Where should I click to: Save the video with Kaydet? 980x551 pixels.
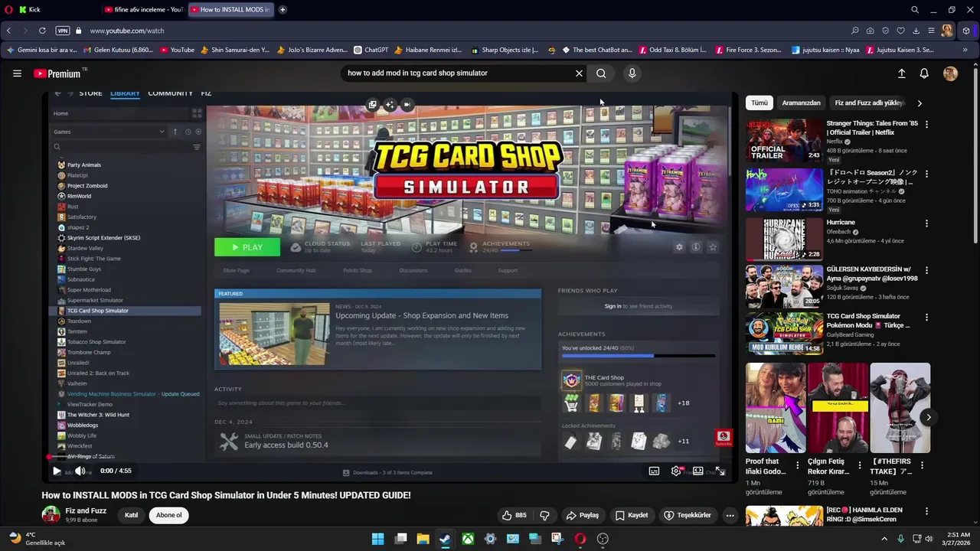tap(632, 516)
